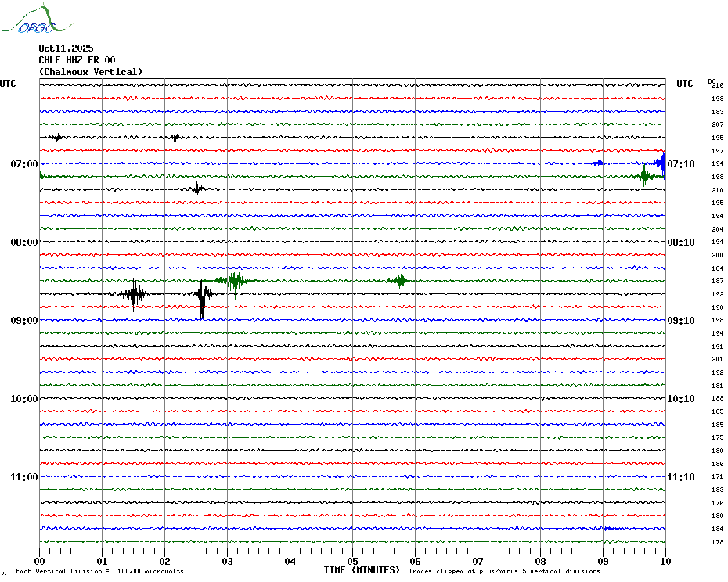This screenshot has height=582, width=728.
Task: Click the 05 minute axis label
Action: point(352,562)
